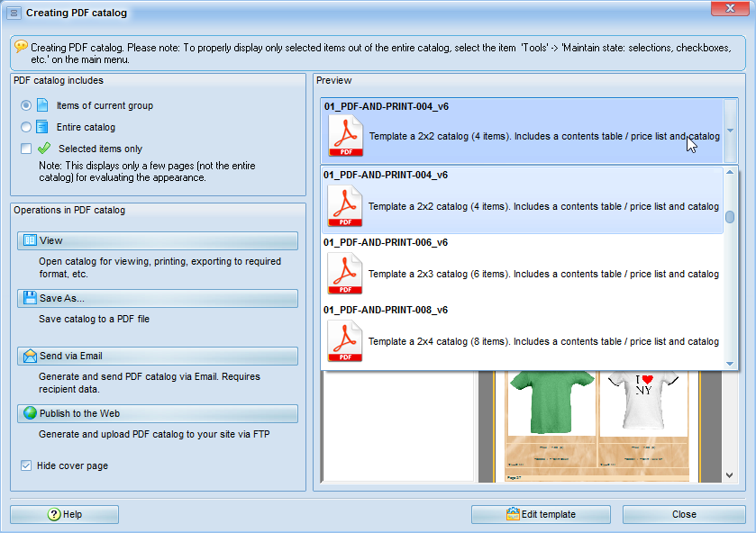
Task: Click the PDF icon of the selected template in the combo box
Action: point(346,136)
